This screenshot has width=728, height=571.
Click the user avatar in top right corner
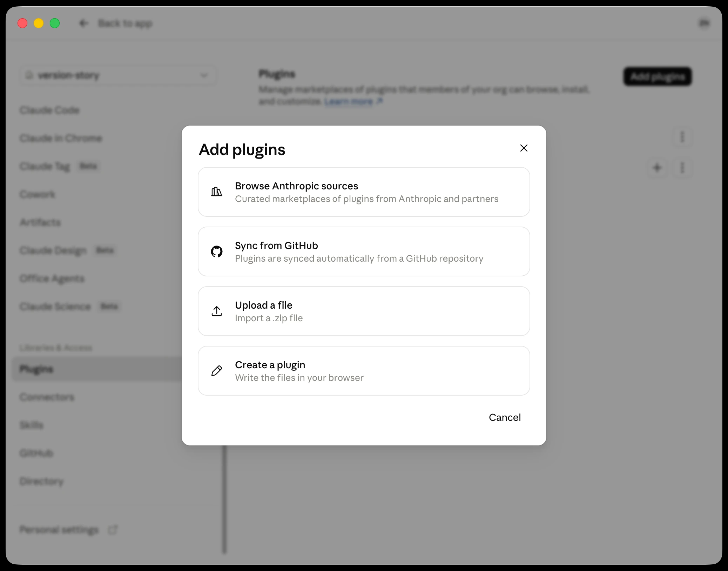pos(704,23)
